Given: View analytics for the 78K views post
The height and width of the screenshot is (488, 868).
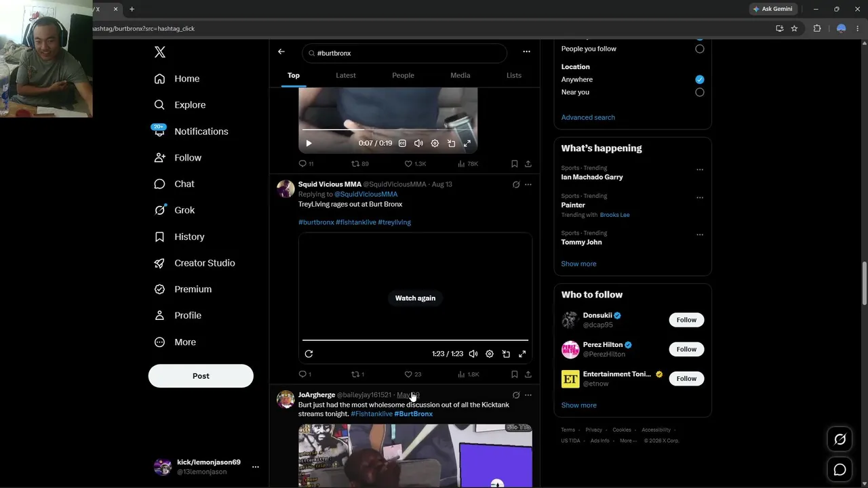Looking at the screenshot, I should coord(468,164).
